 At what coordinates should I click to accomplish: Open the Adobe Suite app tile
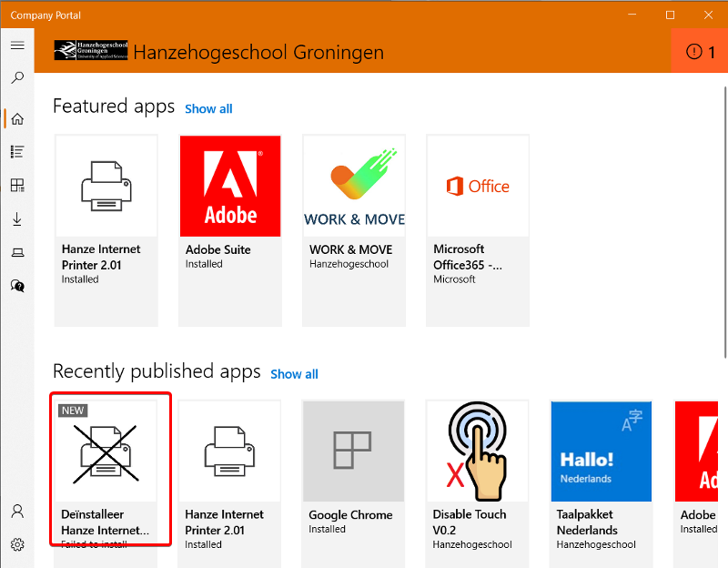(230, 229)
